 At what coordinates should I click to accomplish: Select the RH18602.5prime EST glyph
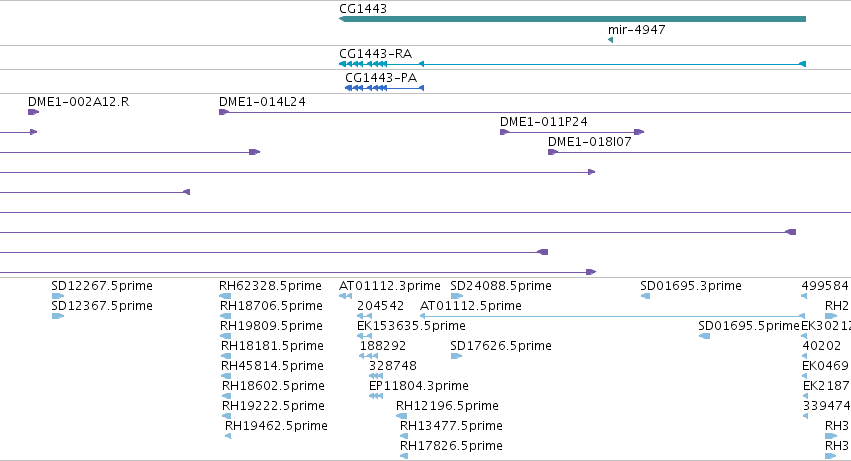point(227,396)
